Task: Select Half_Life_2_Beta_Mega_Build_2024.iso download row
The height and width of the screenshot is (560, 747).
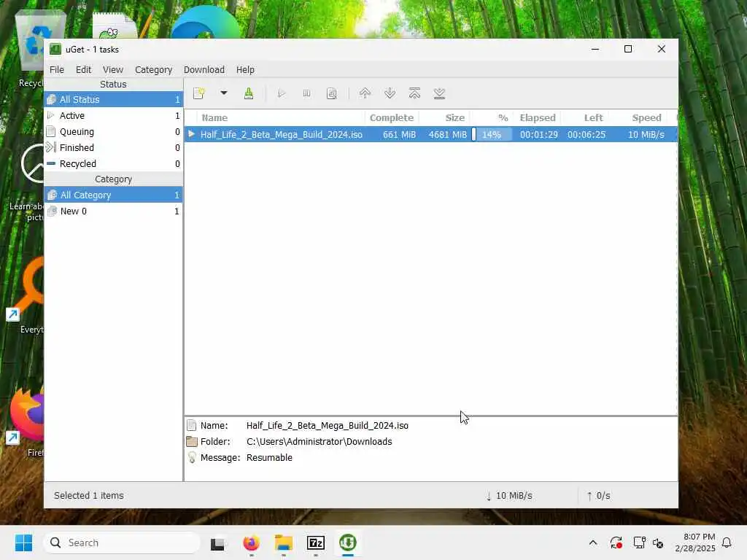Action: click(430, 134)
